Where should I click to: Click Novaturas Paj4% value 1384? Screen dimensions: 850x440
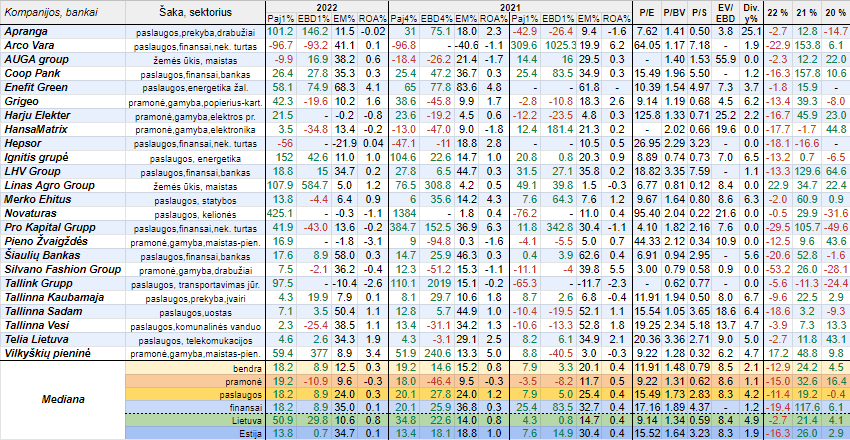click(x=405, y=213)
